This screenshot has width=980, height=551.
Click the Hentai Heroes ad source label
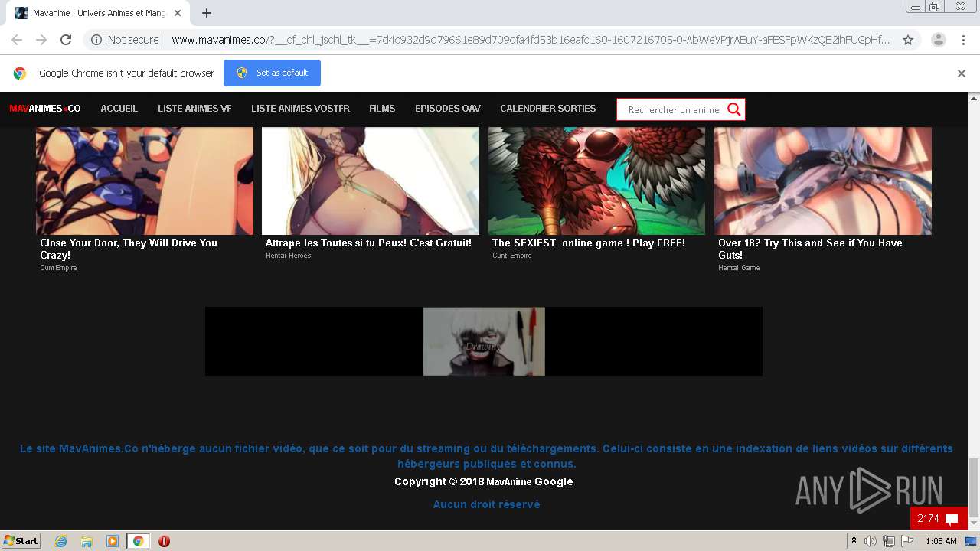(x=289, y=256)
